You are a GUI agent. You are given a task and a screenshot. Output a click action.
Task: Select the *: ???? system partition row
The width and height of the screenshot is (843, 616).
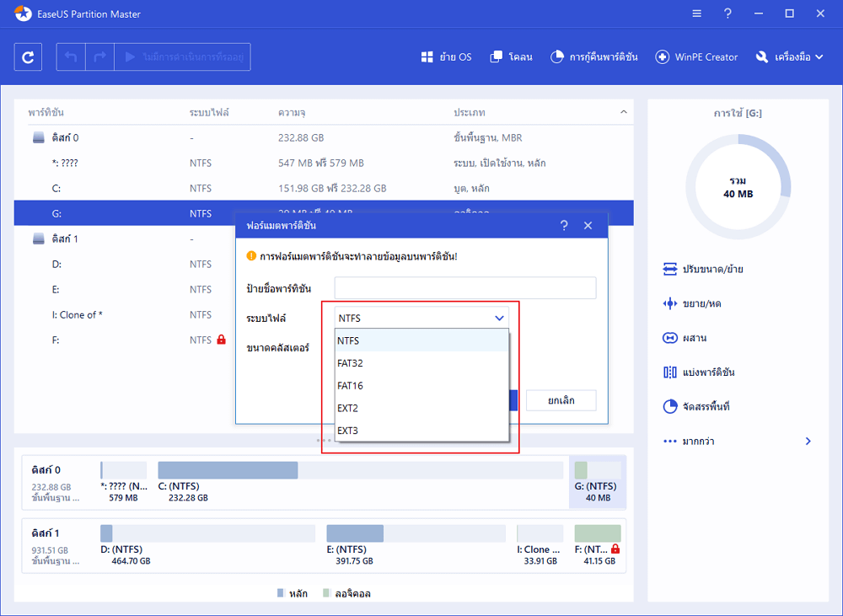click(324, 163)
